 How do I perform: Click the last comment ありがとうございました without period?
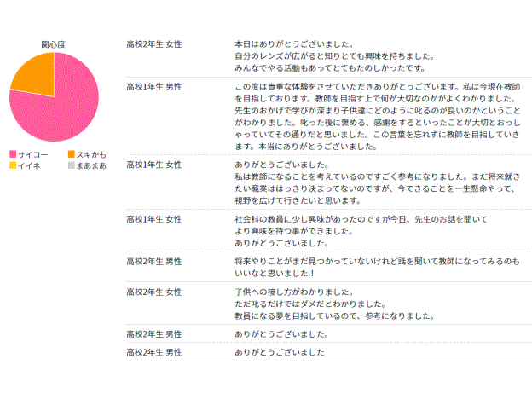click(279, 352)
